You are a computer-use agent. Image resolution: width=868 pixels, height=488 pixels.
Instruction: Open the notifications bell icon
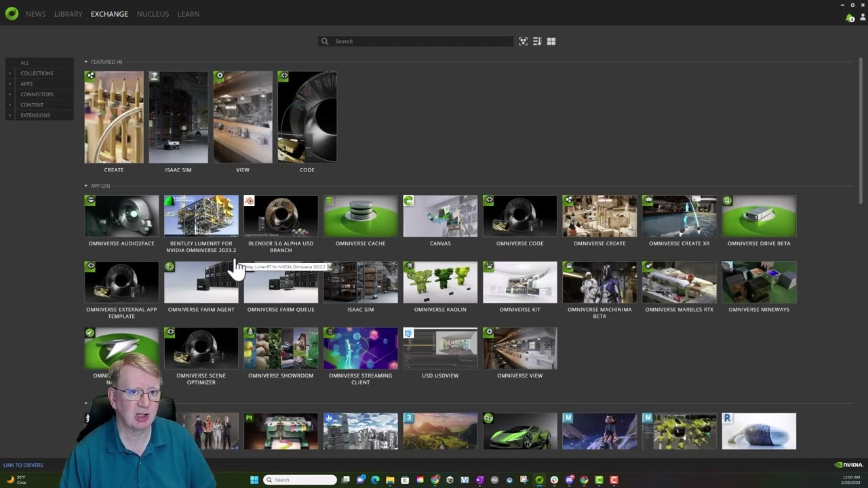pyautogui.click(x=850, y=18)
